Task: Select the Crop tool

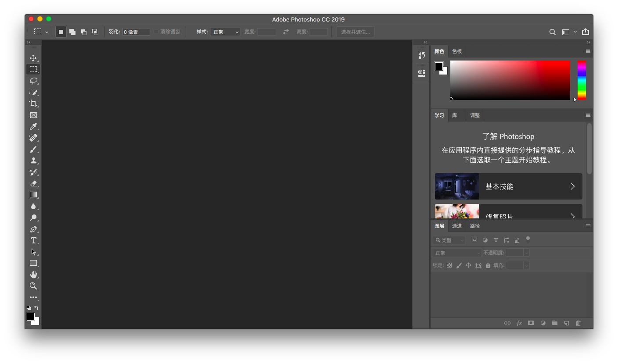Action: tap(33, 103)
